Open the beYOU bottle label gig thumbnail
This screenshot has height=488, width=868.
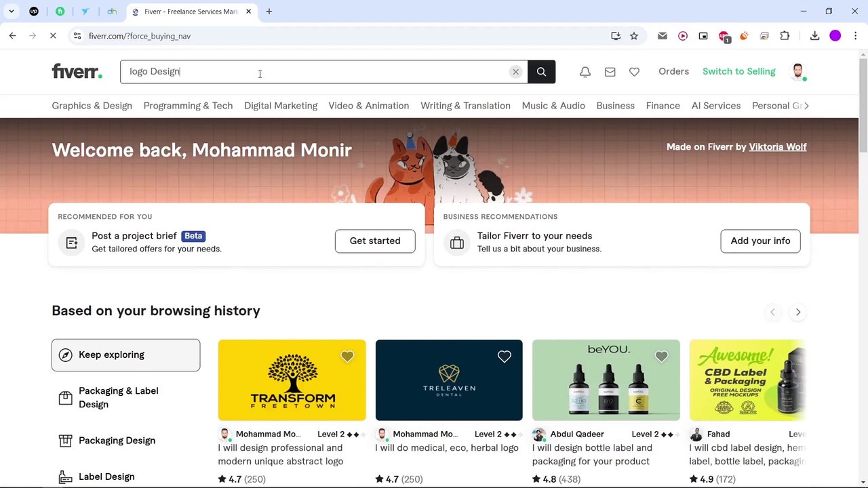point(606,380)
